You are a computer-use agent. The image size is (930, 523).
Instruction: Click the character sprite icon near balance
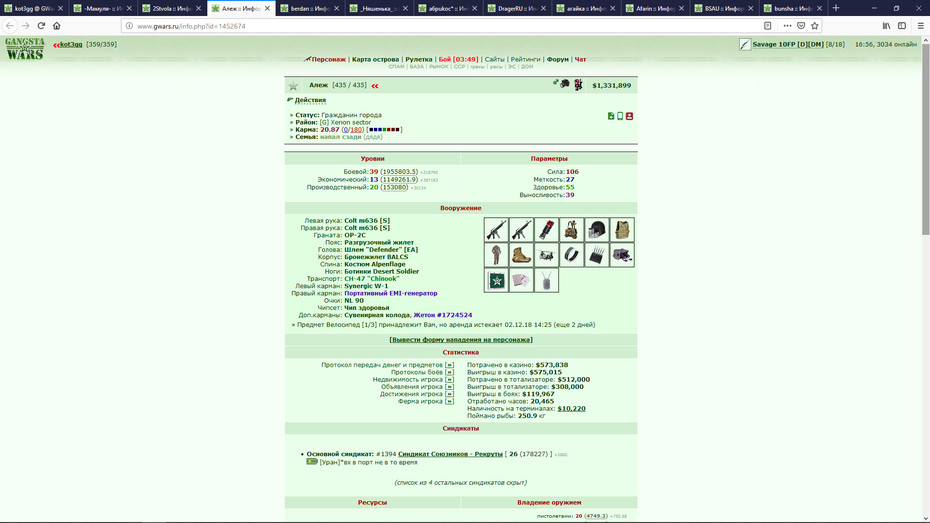click(x=578, y=85)
